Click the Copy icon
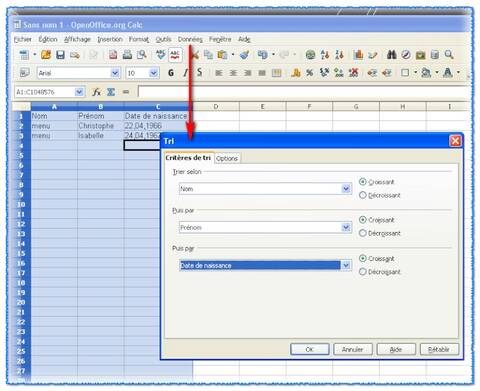The image size is (480, 391). click(208, 55)
